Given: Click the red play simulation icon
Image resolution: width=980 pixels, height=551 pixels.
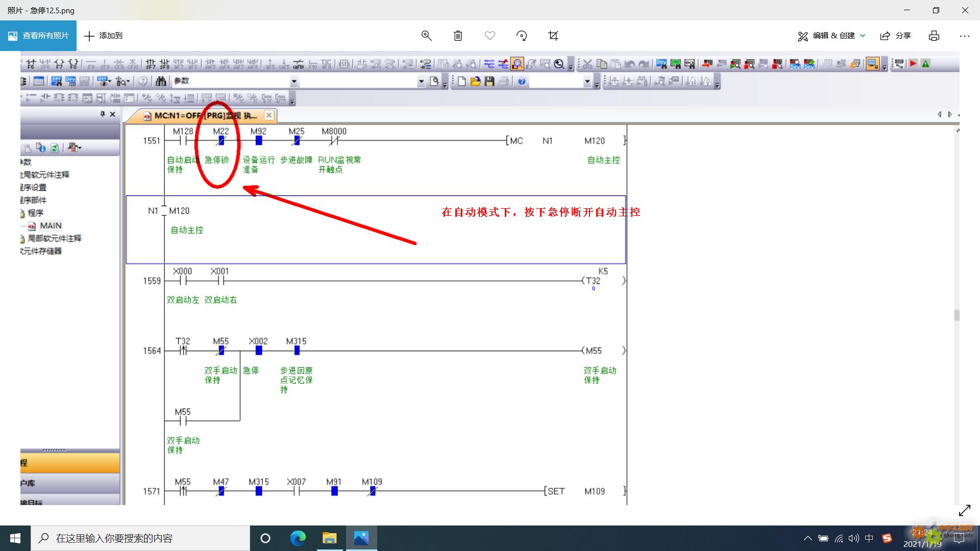Looking at the screenshot, I should pos(913,64).
